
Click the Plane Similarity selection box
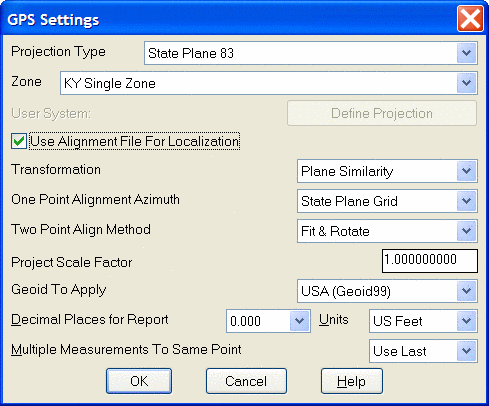click(387, 171)
